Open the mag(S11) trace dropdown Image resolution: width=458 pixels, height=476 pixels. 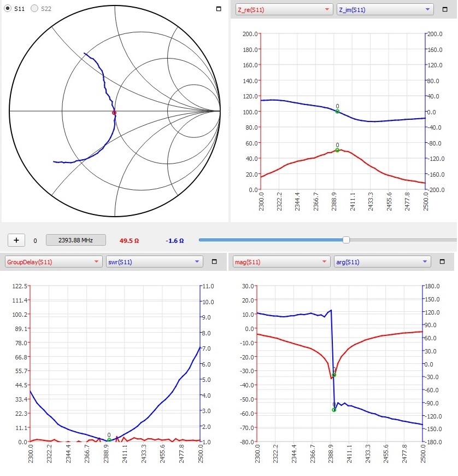tap(281, 262)
